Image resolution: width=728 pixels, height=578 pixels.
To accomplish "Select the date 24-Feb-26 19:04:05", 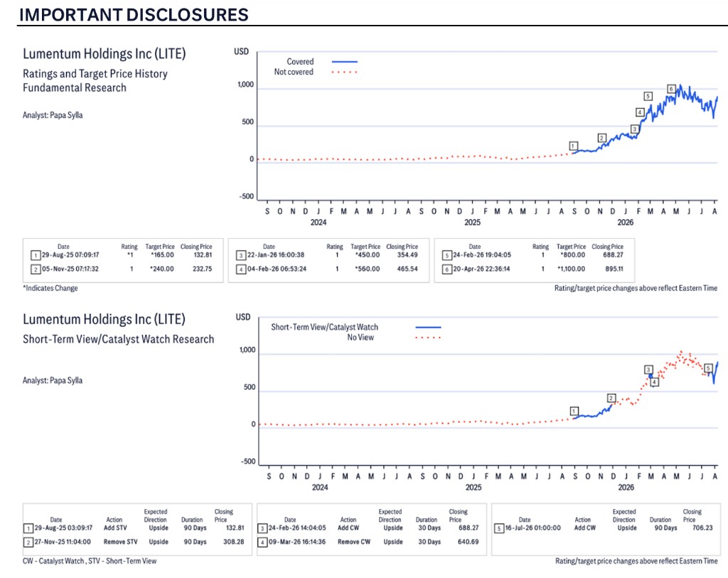I will click(x=482, y=255).
